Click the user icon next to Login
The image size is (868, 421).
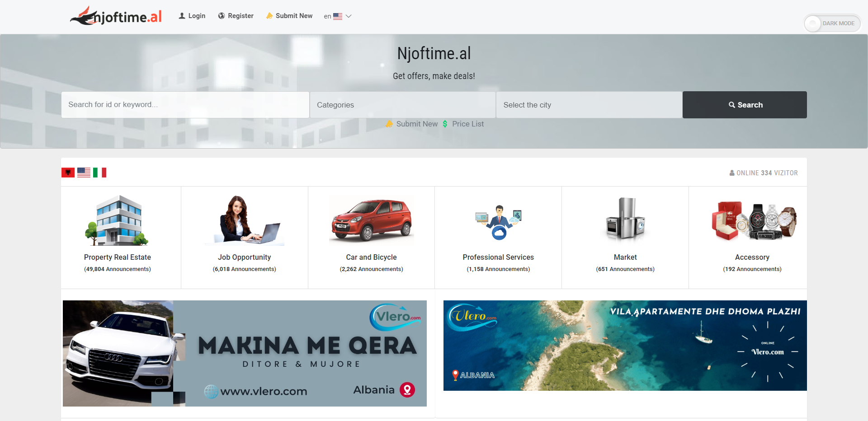[x=182, y=16]
